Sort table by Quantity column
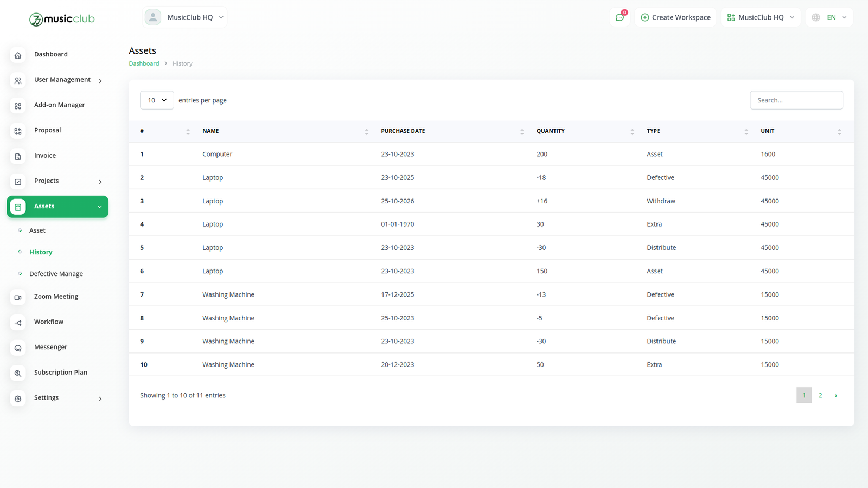Screen dimensions: 868x488 click(632, 131)
